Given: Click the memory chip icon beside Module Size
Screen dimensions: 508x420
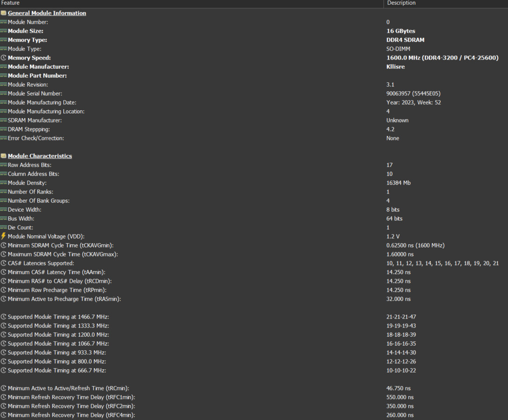Looking at the screenshot, I should pos(3,31).
